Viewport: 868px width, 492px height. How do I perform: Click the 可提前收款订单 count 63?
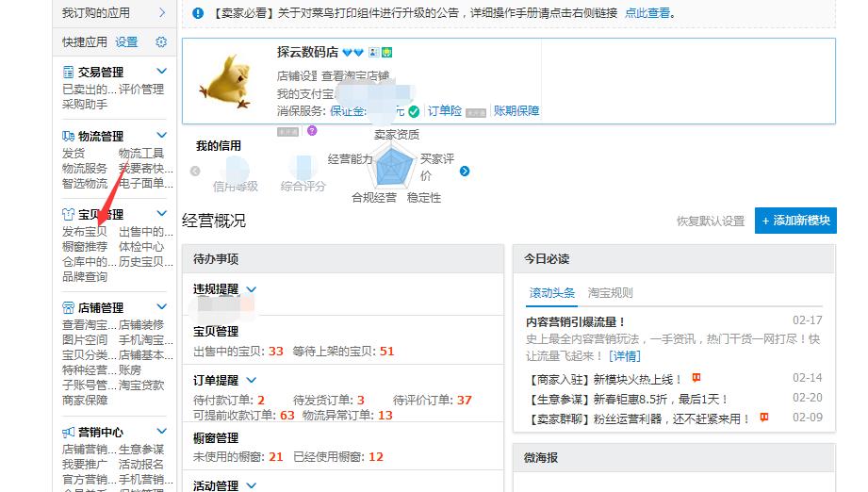point(287,415)
